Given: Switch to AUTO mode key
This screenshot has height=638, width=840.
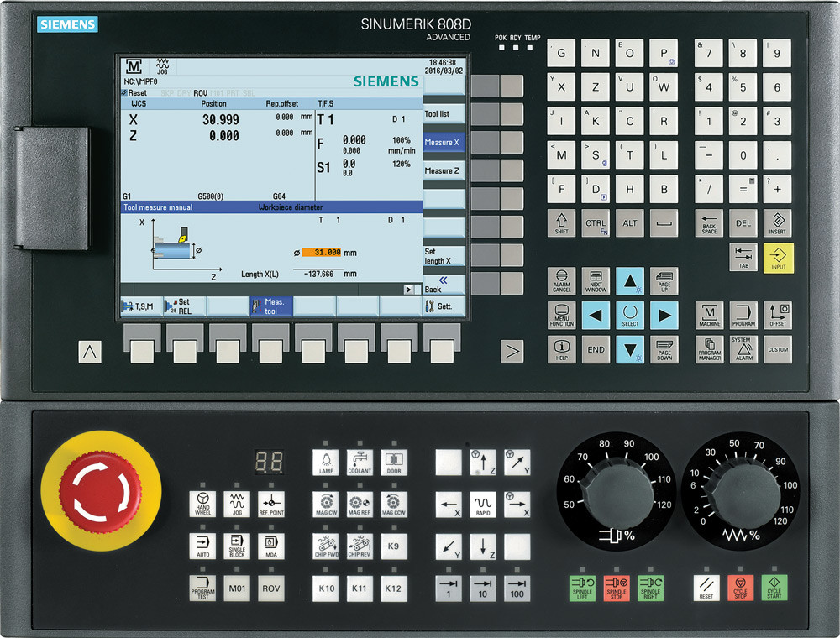Looking at the screenshot, I should [202, 546].
